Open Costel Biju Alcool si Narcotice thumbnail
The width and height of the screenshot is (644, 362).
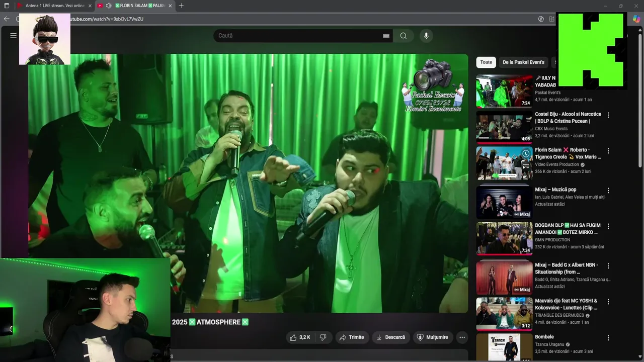tap(504, 127)
